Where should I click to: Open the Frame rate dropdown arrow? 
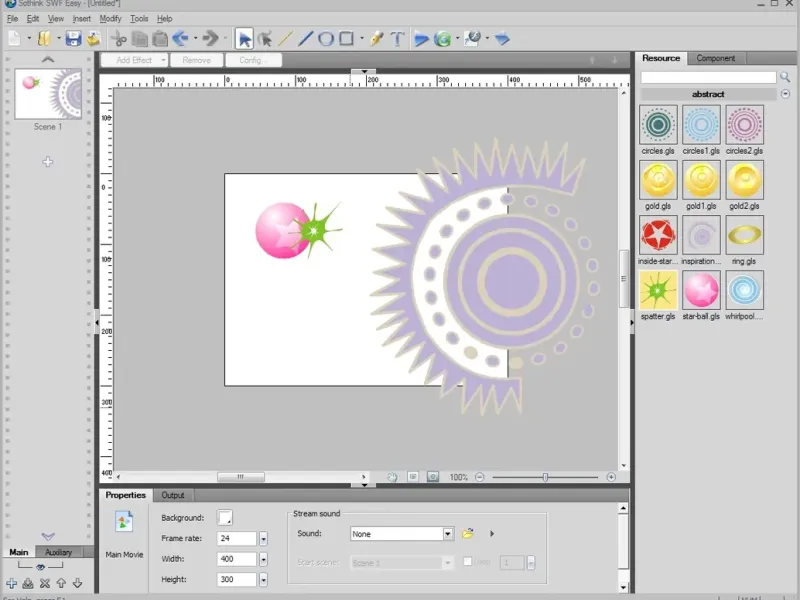click(x=263, y=539)
